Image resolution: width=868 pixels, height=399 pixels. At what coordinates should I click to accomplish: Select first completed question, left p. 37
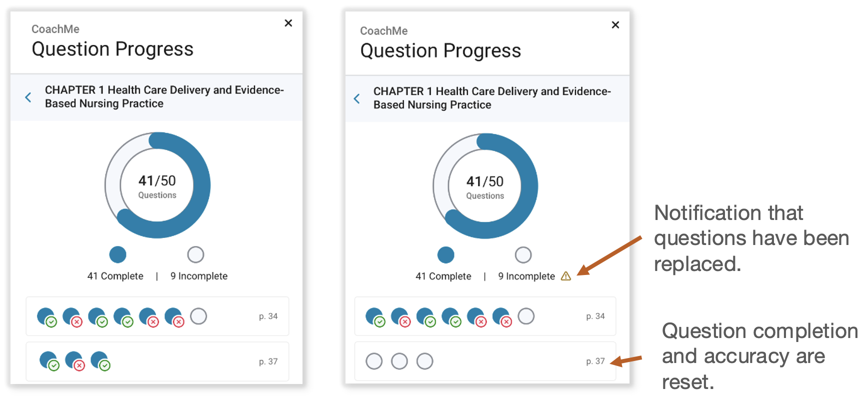49,361
